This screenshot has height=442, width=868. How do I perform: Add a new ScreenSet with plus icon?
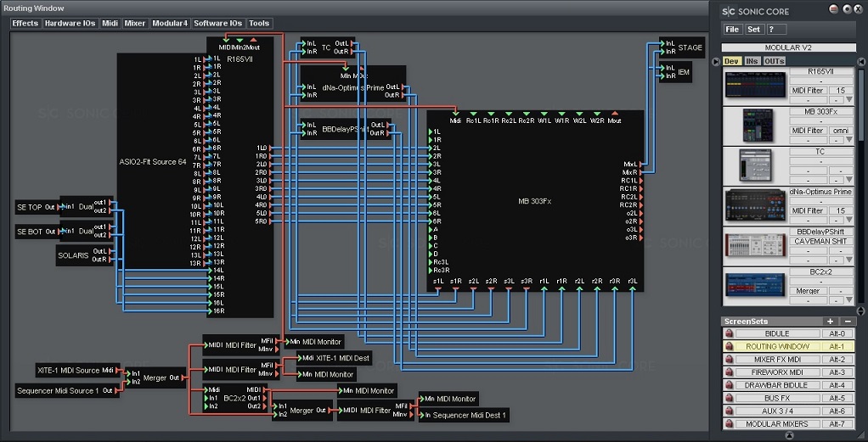(x=830, y=322)
